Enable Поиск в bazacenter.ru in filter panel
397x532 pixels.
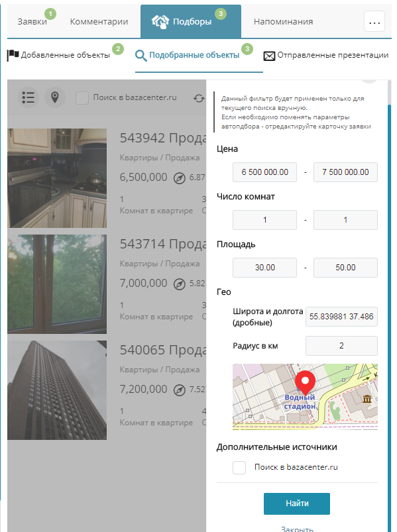[x=239, y=468]
